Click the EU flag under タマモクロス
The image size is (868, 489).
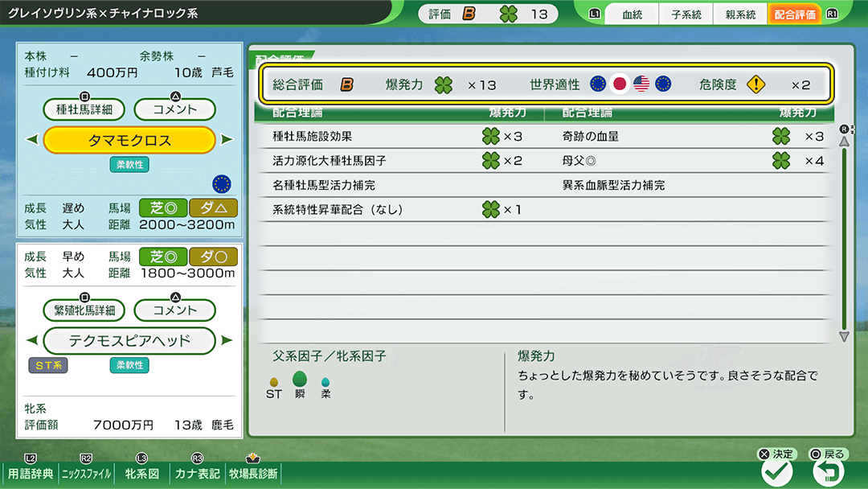222,184
